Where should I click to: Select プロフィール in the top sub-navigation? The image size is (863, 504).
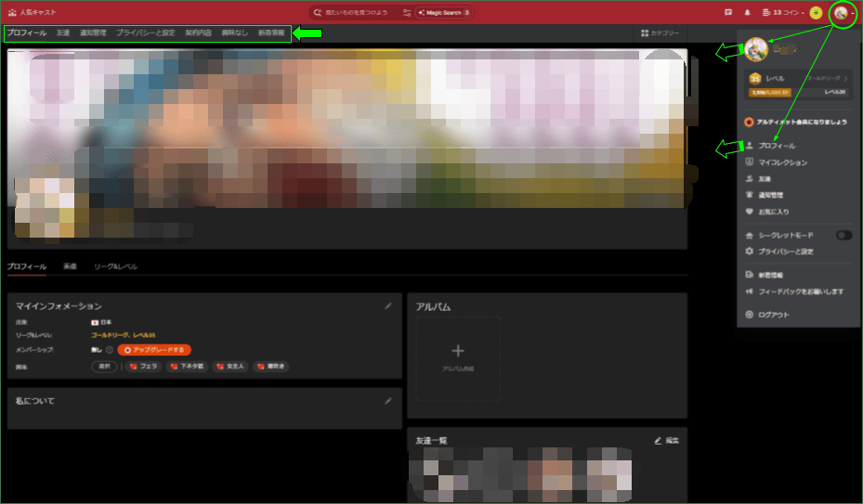point(26,33)
